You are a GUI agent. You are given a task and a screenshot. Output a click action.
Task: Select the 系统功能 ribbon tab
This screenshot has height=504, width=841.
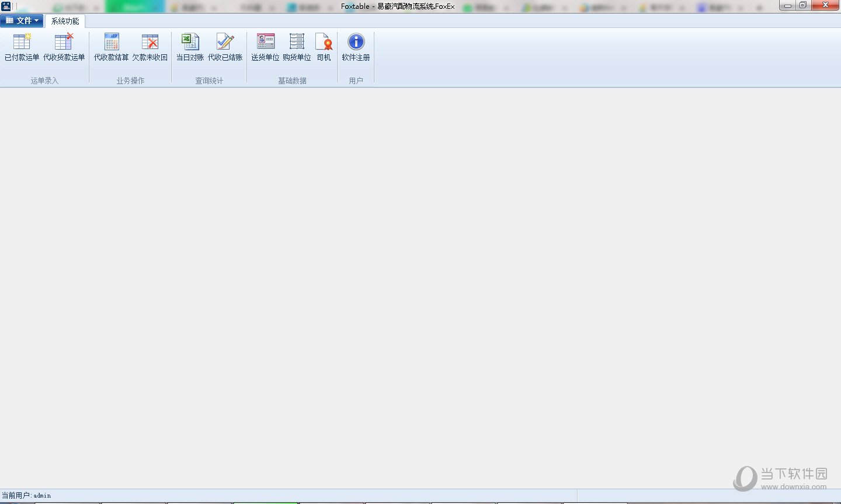[x=65, y=21]
